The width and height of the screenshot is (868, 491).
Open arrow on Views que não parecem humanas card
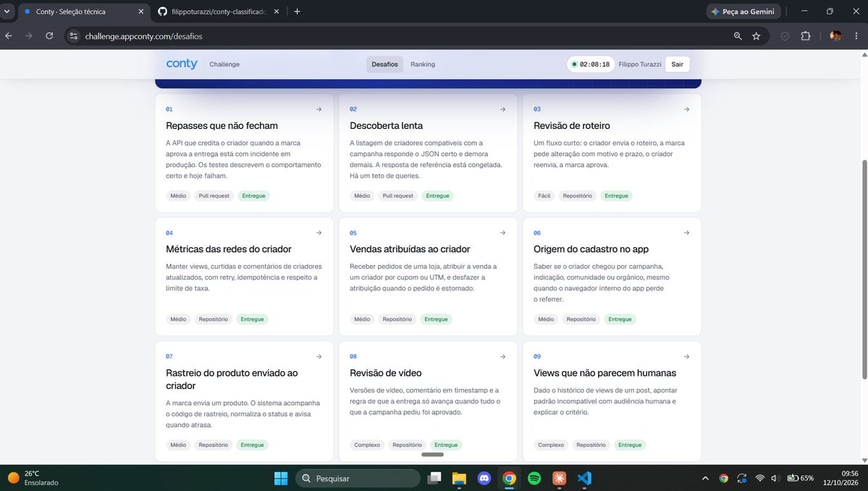[686, 356]
